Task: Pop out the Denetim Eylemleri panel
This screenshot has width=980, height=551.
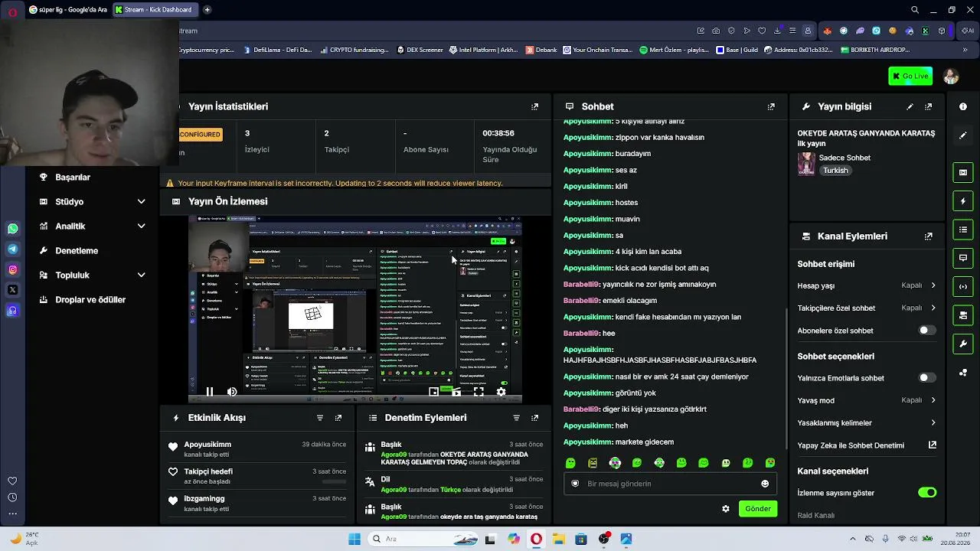Action: pos(535,418)
